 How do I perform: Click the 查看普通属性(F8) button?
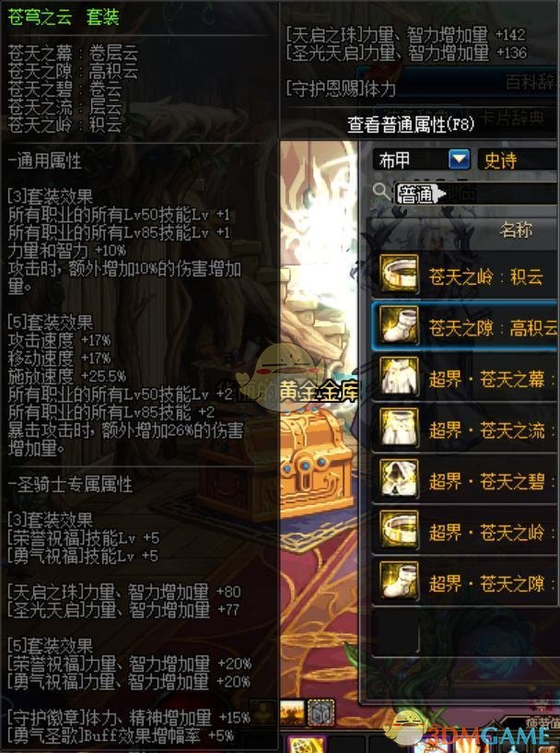click(410, 124)
